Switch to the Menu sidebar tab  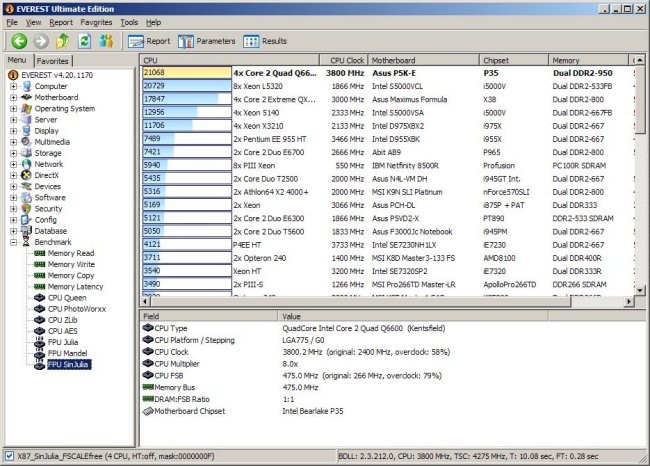tap(17, 60)
